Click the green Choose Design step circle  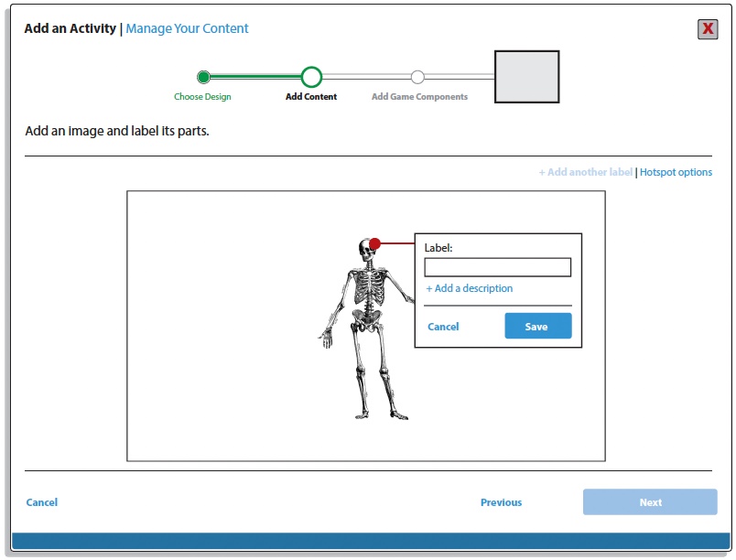click(x=203, y=77)
